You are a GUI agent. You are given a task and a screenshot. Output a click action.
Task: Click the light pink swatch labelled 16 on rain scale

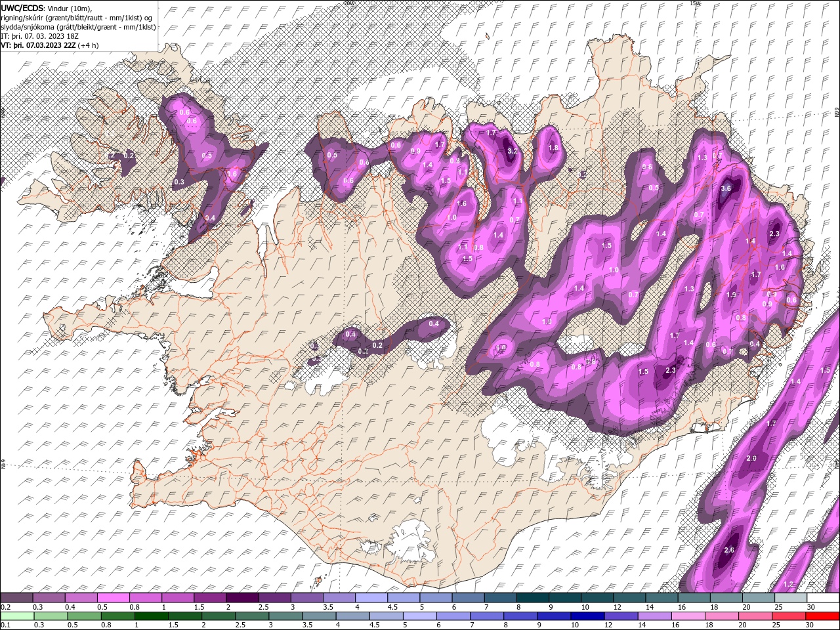pos(688,616)
